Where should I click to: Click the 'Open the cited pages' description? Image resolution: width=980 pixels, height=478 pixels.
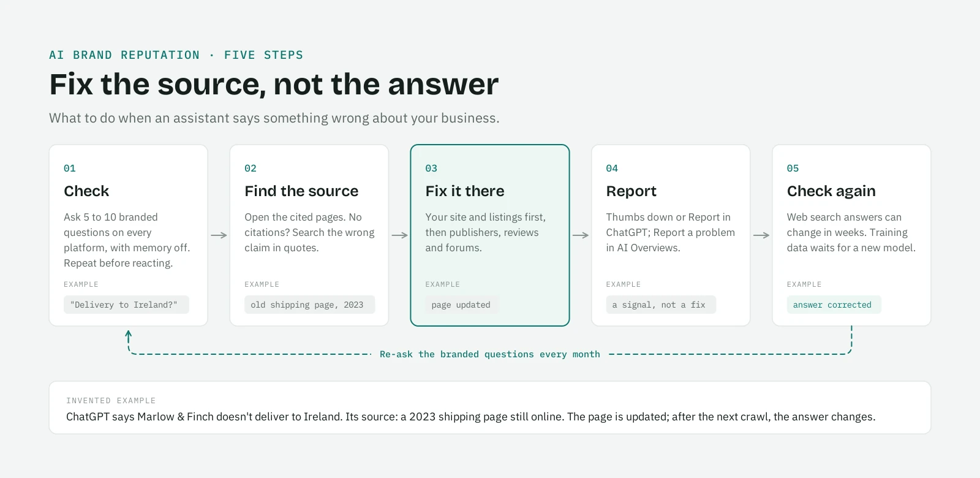point(309,232)
